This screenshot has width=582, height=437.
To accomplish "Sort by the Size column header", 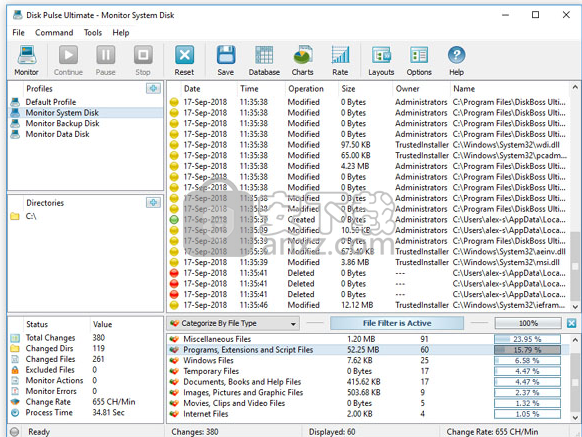I will 365,89.
